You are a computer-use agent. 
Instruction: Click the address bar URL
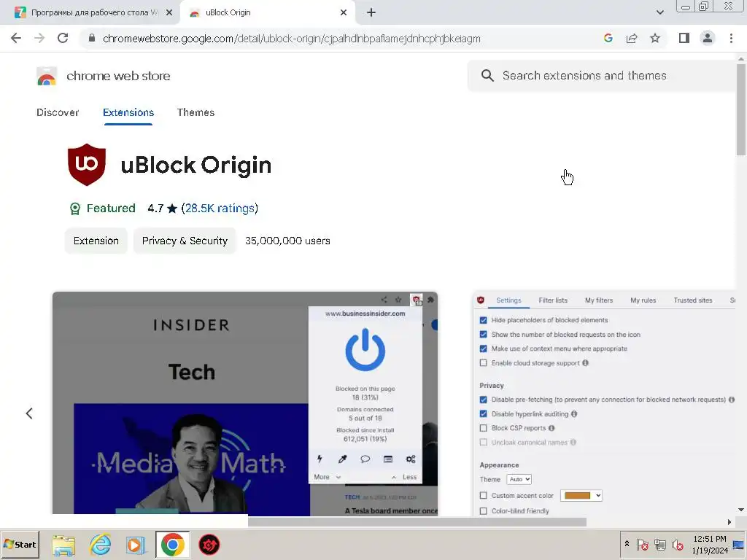pyautogui.click(x=292, y=39)
